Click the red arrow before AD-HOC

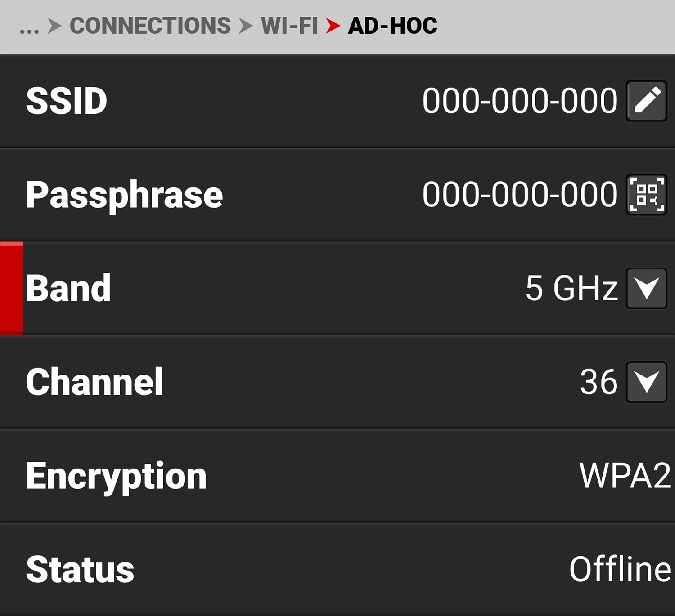pos(333,26)
